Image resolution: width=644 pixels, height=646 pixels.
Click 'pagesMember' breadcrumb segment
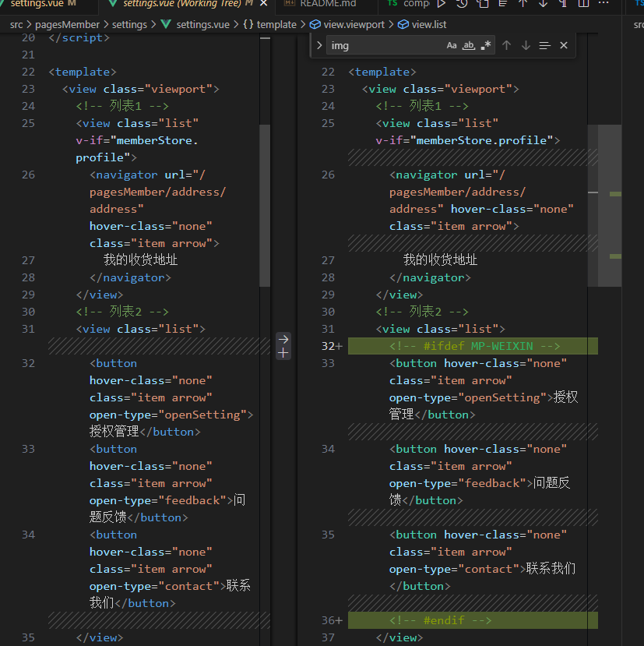click(x=67, y=25)
